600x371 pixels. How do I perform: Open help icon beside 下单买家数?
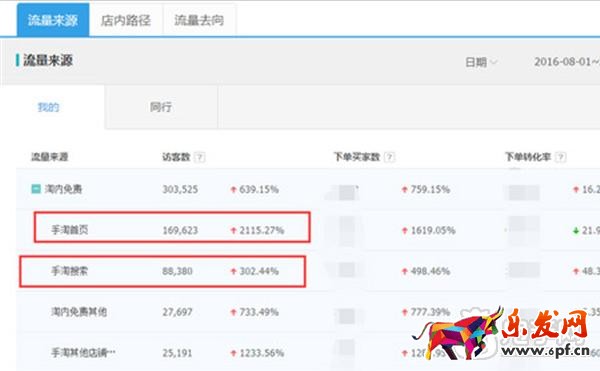(389, 157)
